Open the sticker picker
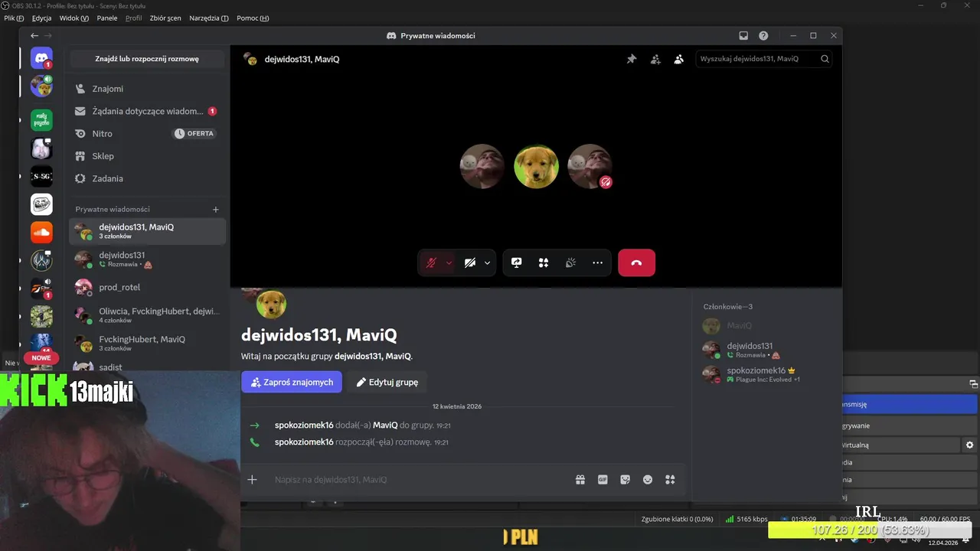This screenshot has height=551, width=980. pyautogui.click(x=625, y=480)
